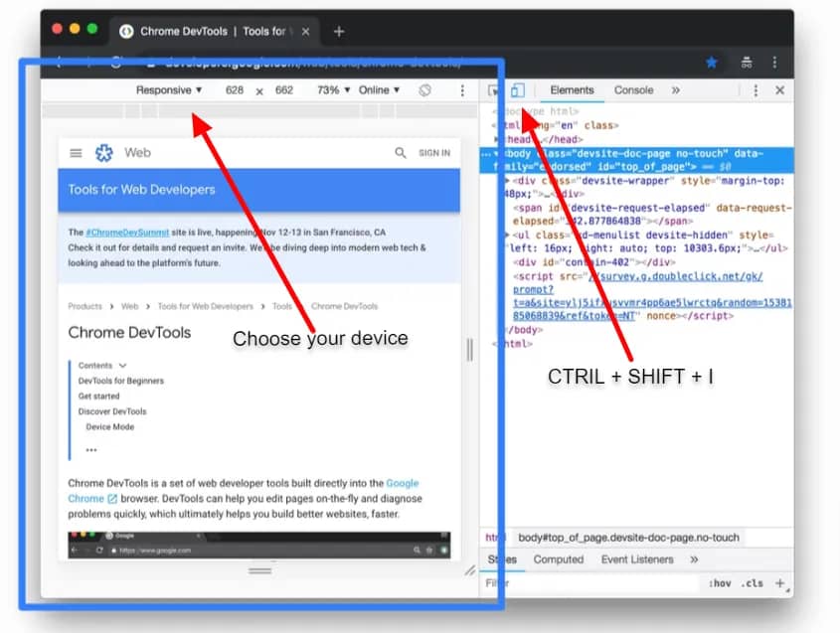Viewport: 840px width, 633px height.
Task: Toggle the :hov element state panel
Action: pos(720,583)
